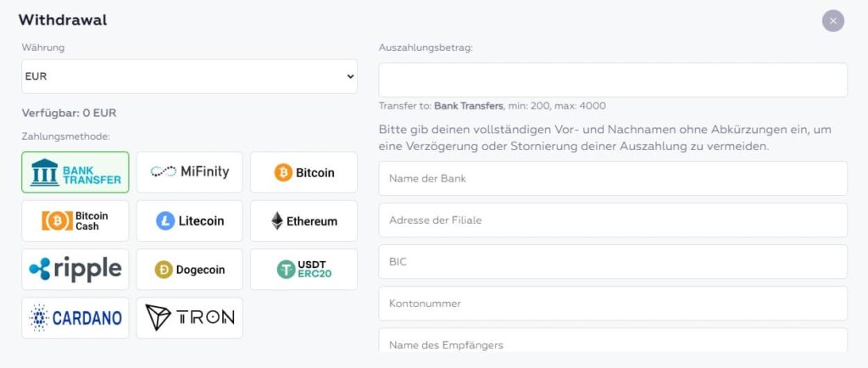Viewport: 868px width, 368px height.
Task: Select USDT ERC20 payment option
Action: [x=303, y=270]
